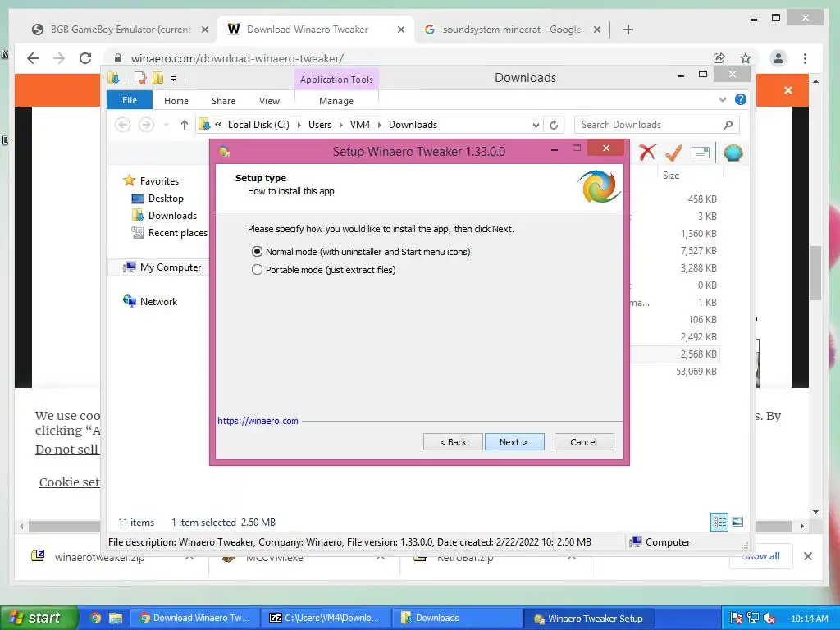Switch to details view icon in status bar
Screen dimensions: 840x630
tap(719, 522)
